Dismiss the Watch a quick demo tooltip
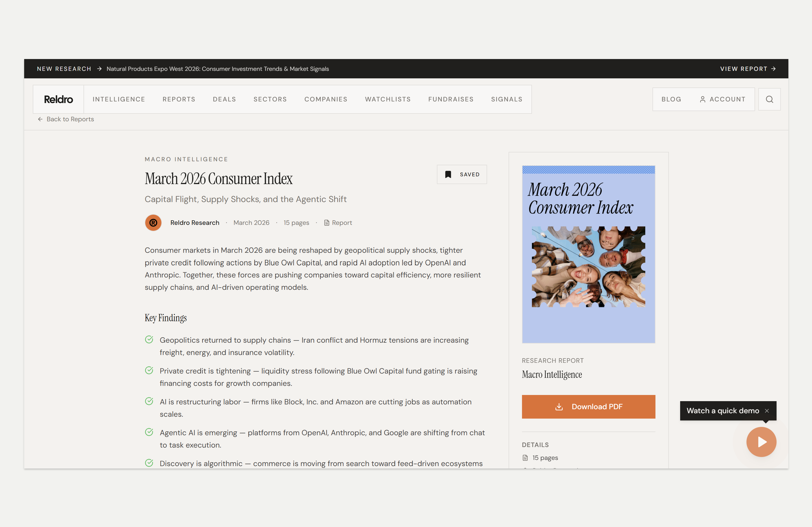The width and height of the screenshot is (812, 527). [x=767, y=411]
